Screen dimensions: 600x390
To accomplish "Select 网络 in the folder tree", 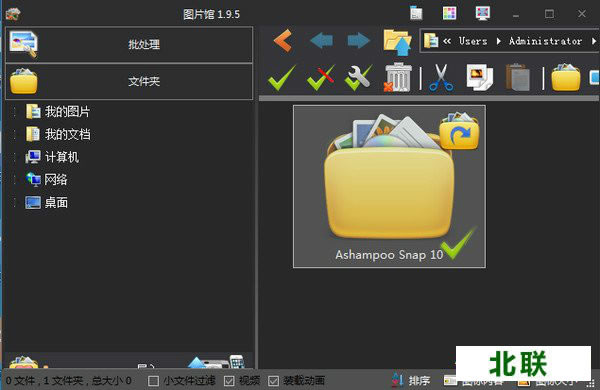I will tap(56, 179).
